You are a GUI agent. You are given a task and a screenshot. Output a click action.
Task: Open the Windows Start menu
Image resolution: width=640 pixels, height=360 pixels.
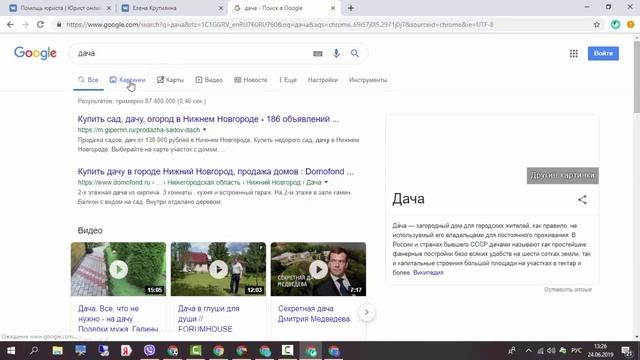pyautogui.click(x=11, y=351)
